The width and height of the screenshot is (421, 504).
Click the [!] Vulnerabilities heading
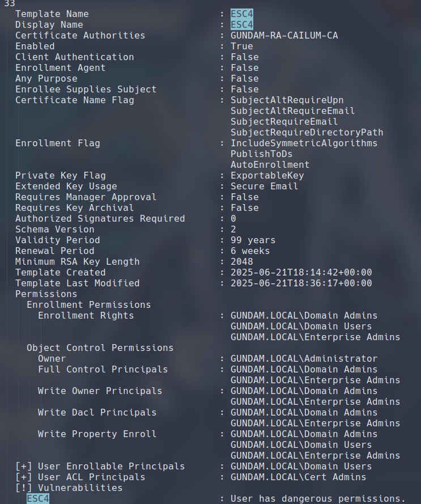[x=69, y=488]
